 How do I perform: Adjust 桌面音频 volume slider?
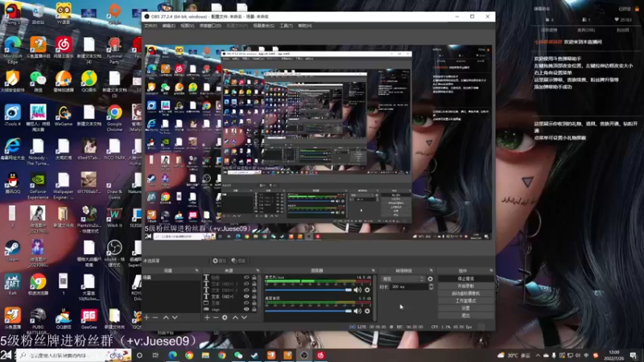(308, 311)
